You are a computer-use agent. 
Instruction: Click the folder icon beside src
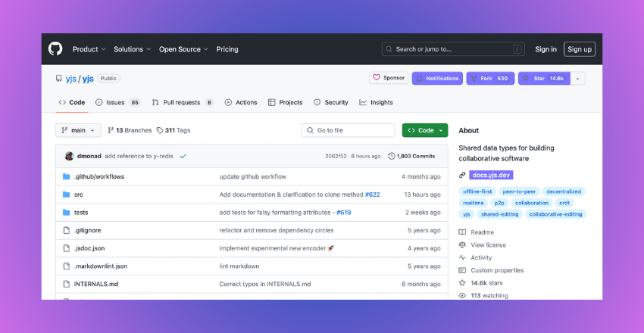point(66,195)
